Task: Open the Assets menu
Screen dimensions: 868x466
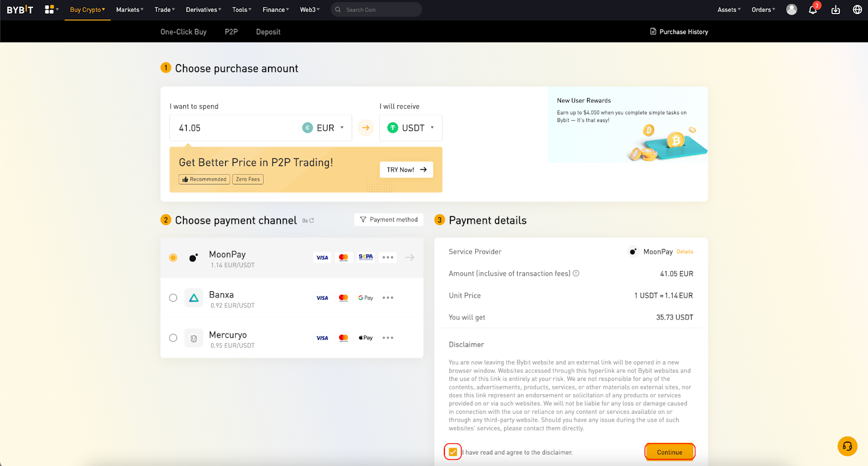Action: pos(729,10)
